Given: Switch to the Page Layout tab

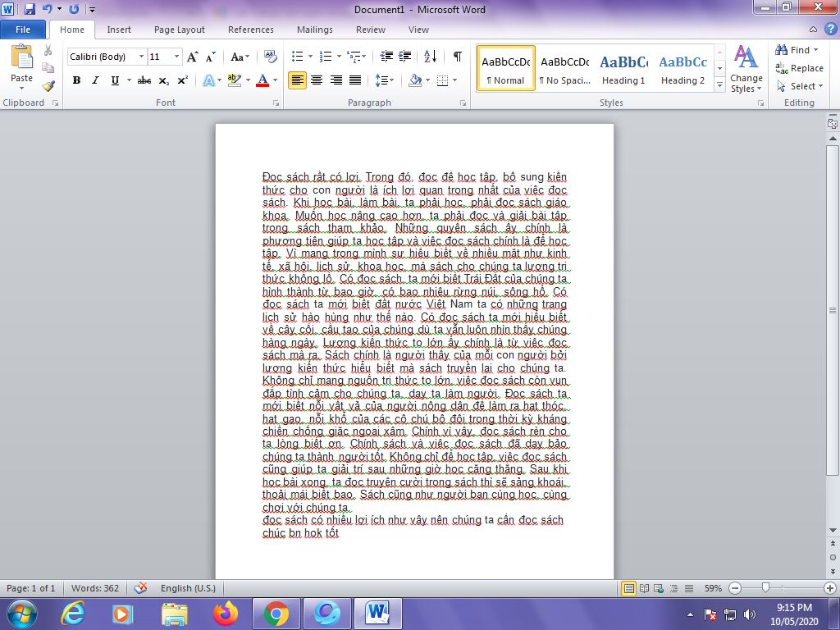Looking at the screenshot, I should [180, 30].
